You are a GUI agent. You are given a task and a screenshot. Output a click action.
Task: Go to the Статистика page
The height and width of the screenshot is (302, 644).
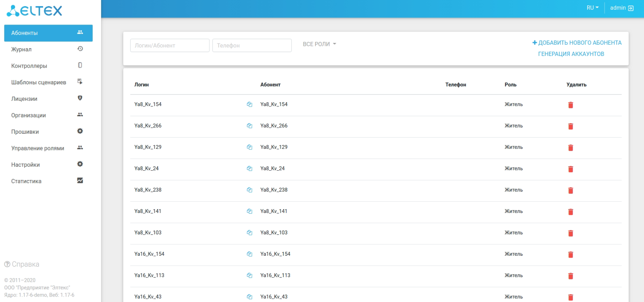point(48,181)
